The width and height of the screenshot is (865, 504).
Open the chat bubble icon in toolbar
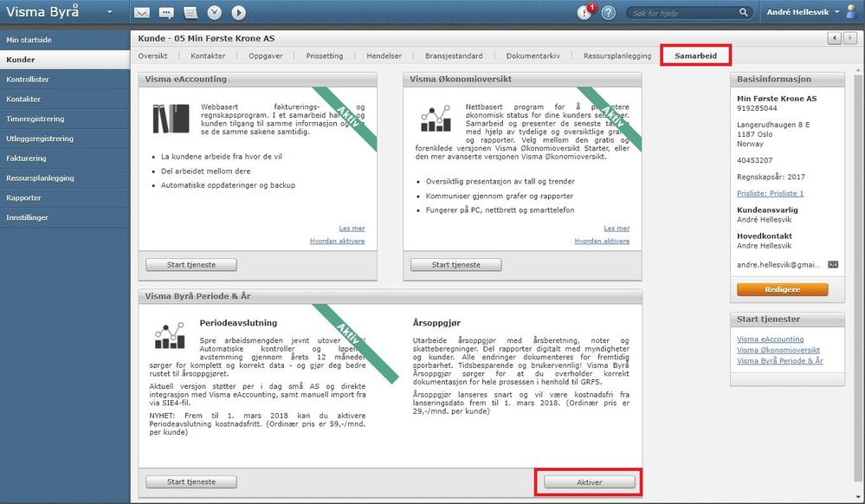pyautogui.click(x=166, y=13)
